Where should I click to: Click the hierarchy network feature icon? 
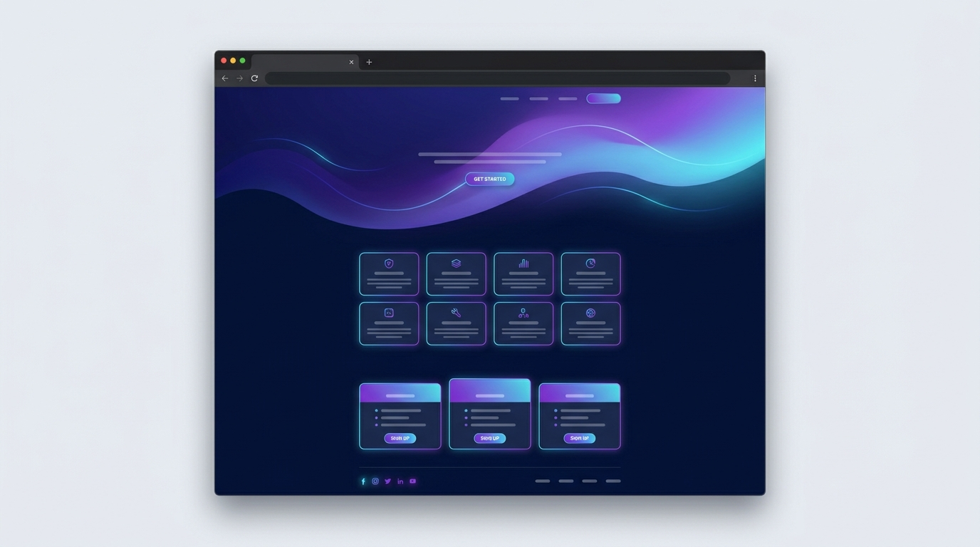(x=523, y=313)
